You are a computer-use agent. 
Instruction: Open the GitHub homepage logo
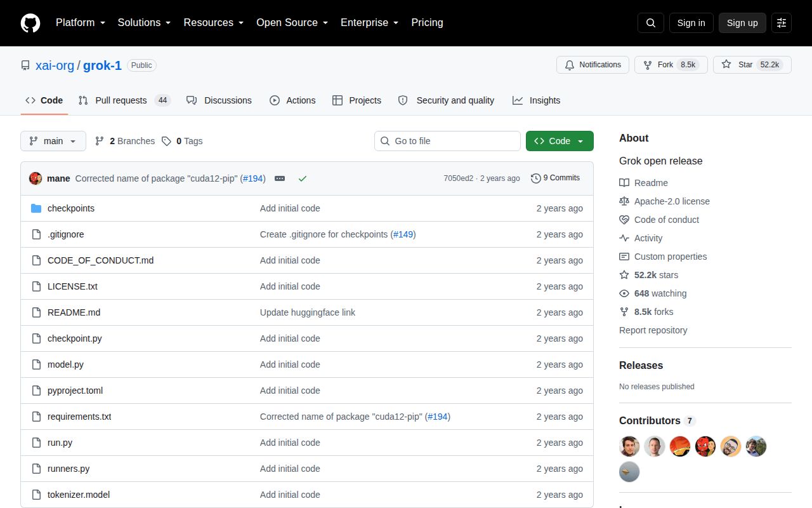(30, 23)
